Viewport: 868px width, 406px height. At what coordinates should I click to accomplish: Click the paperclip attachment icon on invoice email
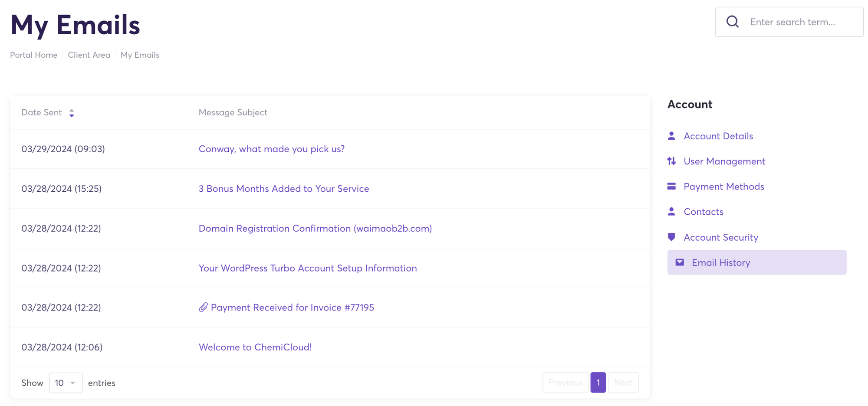point(203,308)
